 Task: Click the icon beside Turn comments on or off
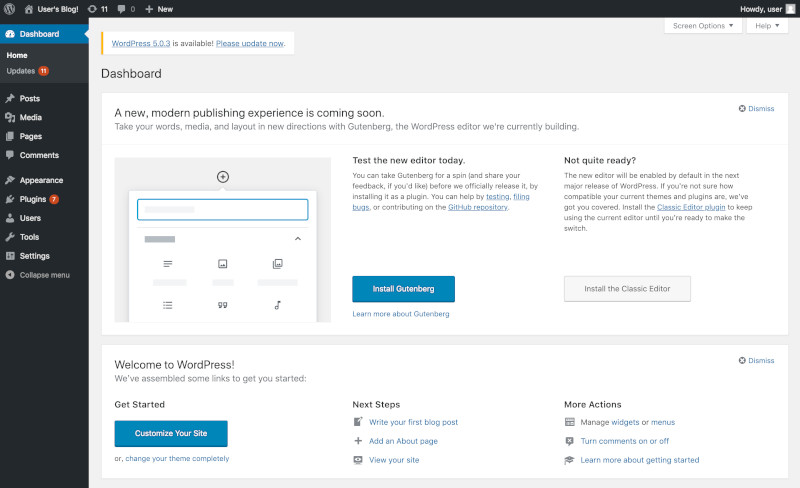pyautogui.click(x=569, y=441)
